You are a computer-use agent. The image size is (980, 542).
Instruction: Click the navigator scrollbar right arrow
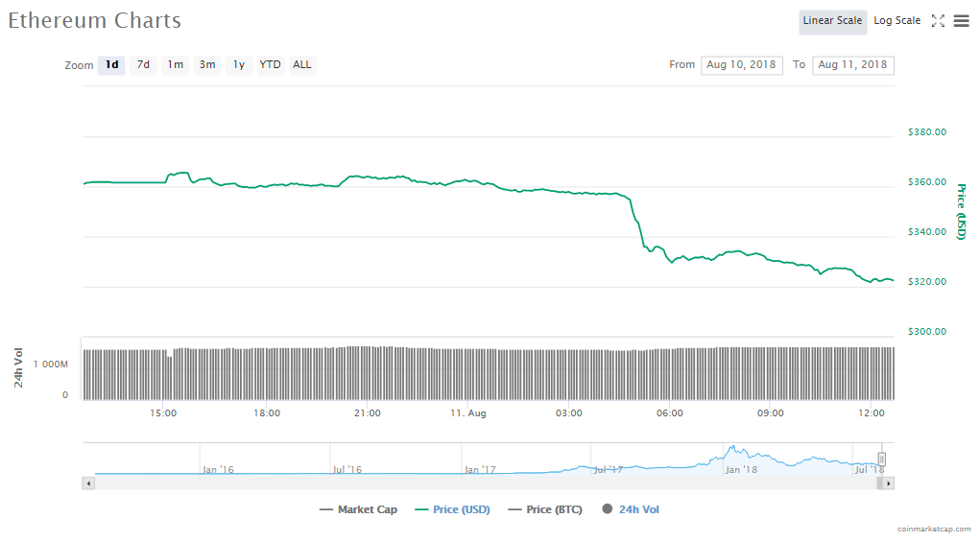(889, 483)
